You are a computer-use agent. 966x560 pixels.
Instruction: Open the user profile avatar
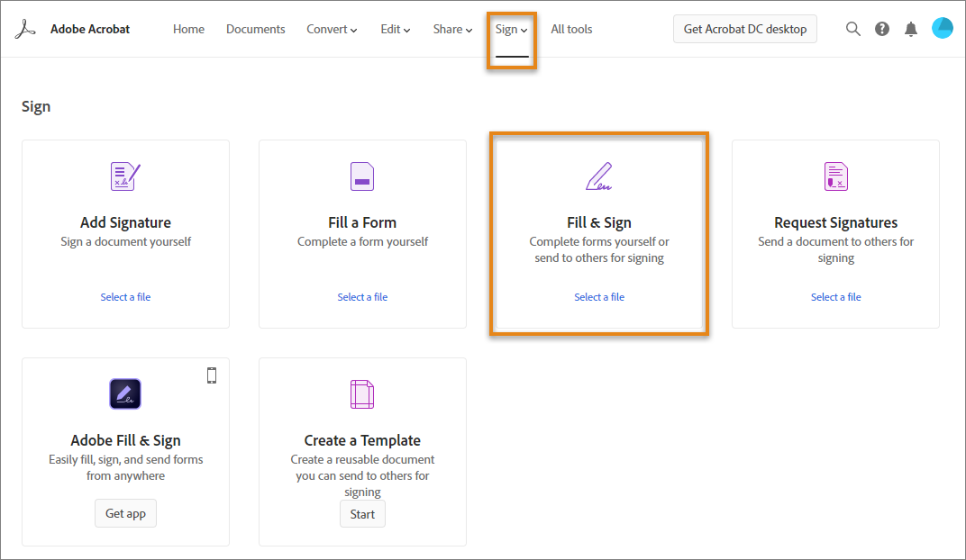click(942, 29)
